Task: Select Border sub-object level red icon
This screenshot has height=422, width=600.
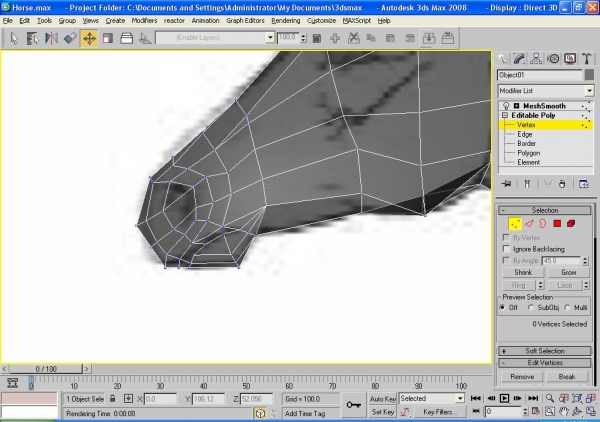Action: (543, 223)
